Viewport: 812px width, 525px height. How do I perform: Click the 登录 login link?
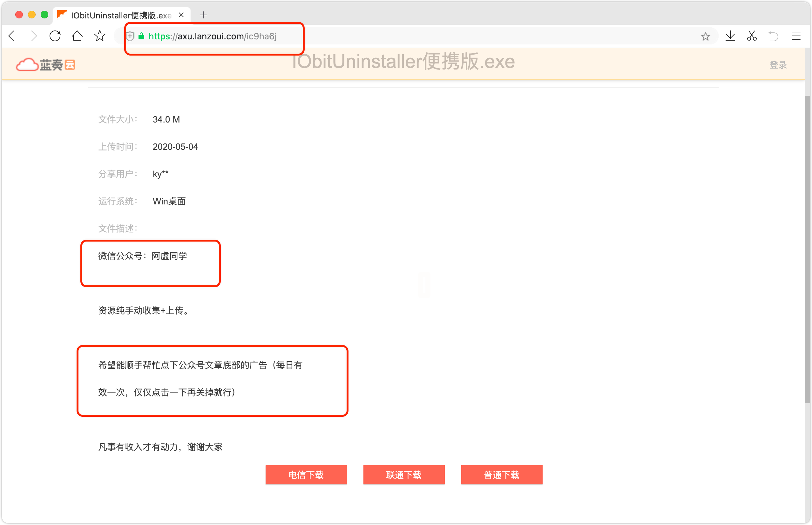point(778,65)
